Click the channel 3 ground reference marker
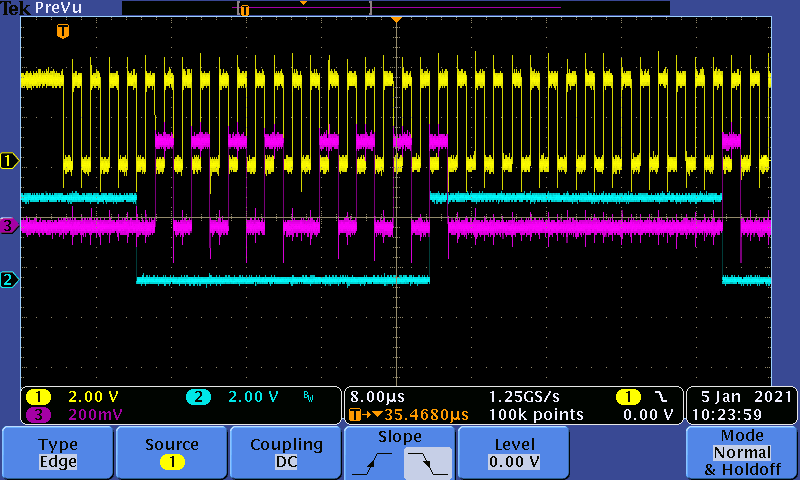This screenshot has width=800, height=480. [9, 225]
